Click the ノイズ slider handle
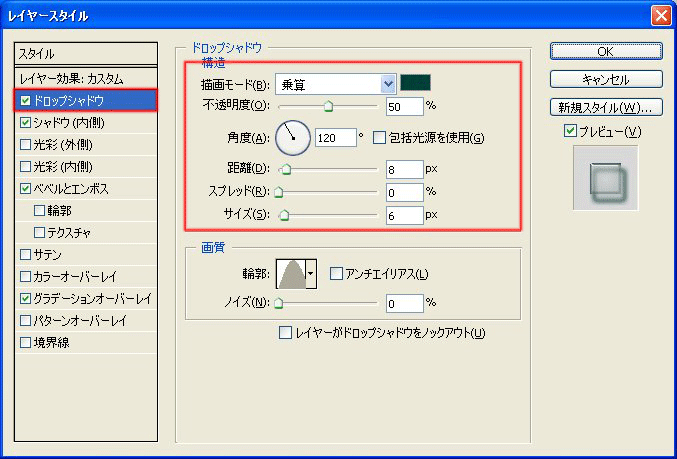 (279, 303)
